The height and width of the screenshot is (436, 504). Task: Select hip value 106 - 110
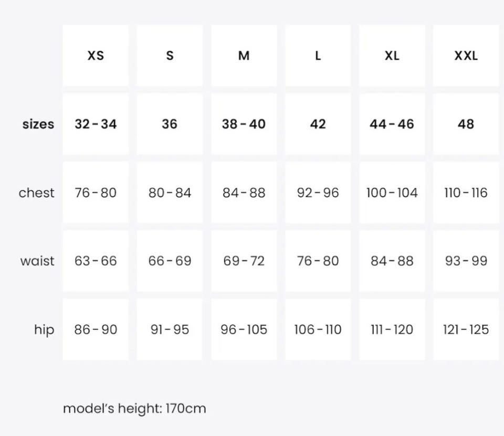tap(318, 329)
